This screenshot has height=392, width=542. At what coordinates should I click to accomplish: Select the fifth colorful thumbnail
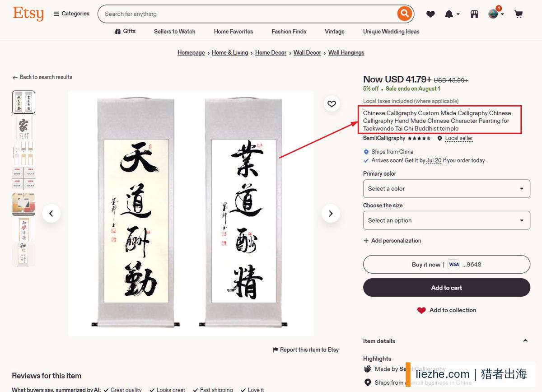click(23, 204)
